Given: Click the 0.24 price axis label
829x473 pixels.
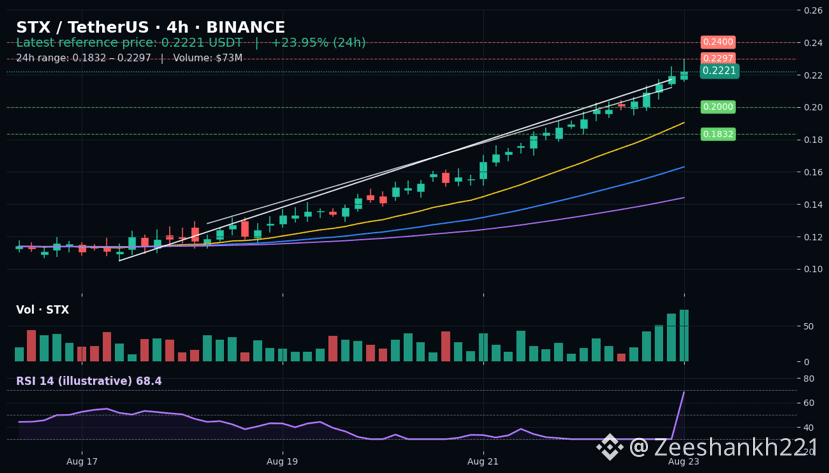Looking at the screenshot, I should pyautogui.click(x=813, y=43).
